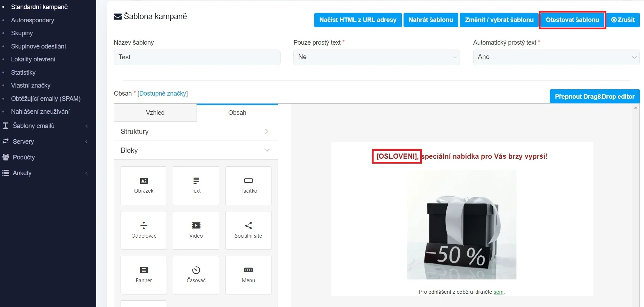This screenshot has height=307, width=644.
Task: Insert the Sociální sítě block
Action: tap(248, 230)
